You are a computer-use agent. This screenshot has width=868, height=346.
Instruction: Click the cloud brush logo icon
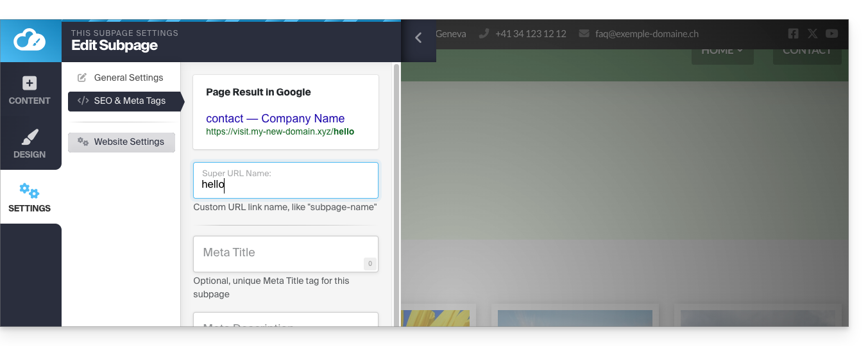click(x=30, y=40)
